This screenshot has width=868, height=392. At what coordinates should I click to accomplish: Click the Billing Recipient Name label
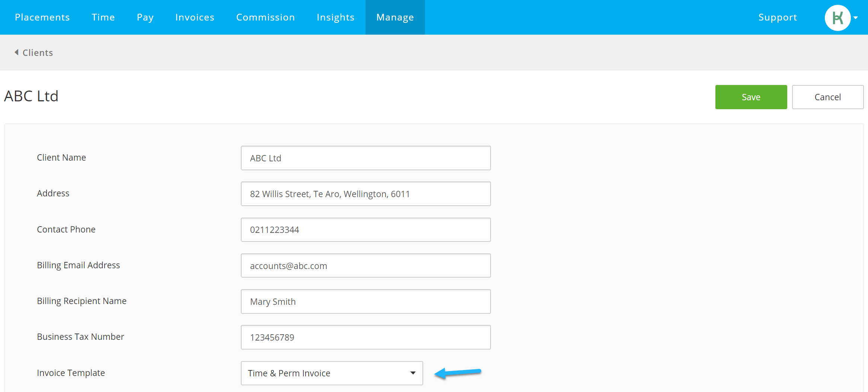[x=82, y=301]
